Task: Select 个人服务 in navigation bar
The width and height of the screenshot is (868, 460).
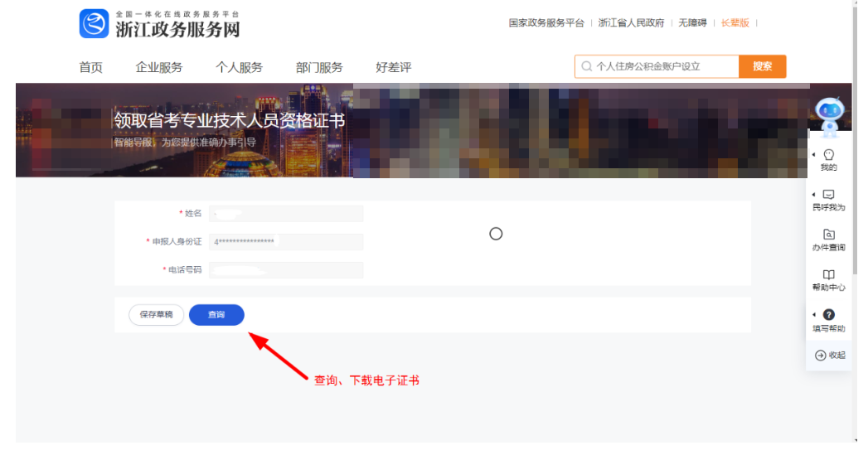Action: pos(239,68)
